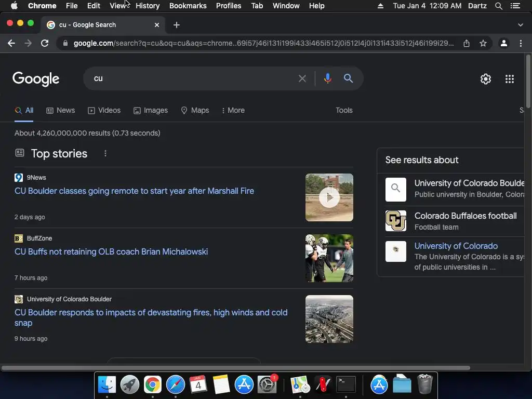Image resolution: width=532 pixels, height=399 pixels.
Task: Expand the tab search chevron
Action: coord(521,25)
